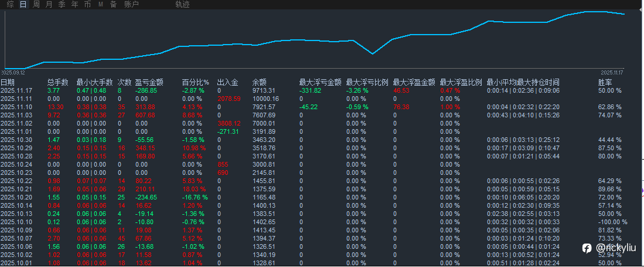This screenshot has width=644, height=267.
Task: Click the 18.03 % percentage cell
Action: (x=193, y=189)
